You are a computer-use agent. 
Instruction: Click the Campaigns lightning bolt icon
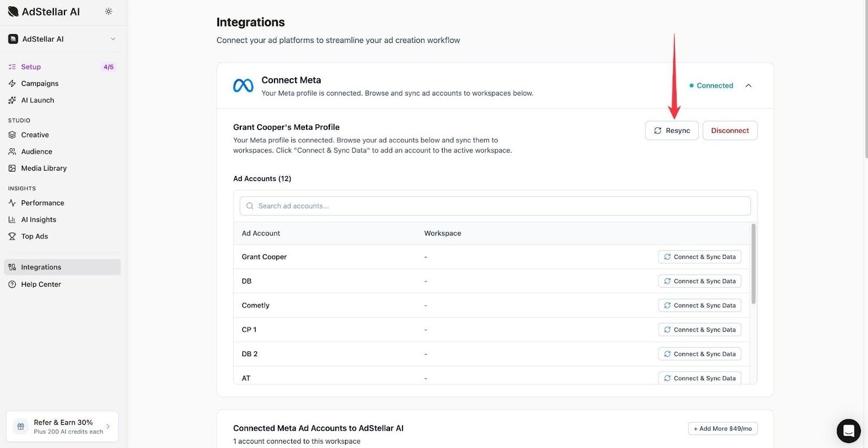(12, 84)
